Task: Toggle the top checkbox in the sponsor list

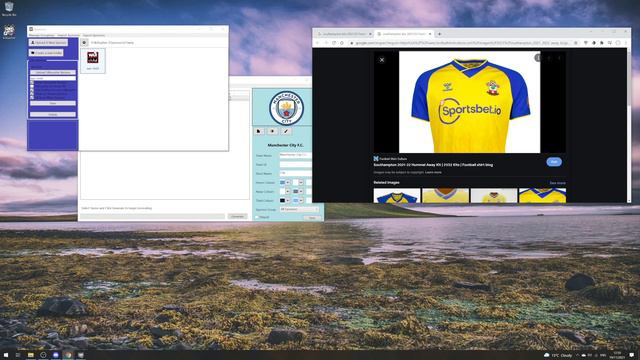Action: click(32, 82)
